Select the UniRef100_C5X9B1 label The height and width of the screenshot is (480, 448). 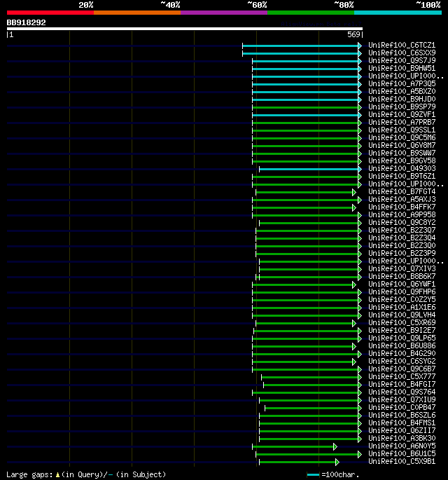point(402,461)
